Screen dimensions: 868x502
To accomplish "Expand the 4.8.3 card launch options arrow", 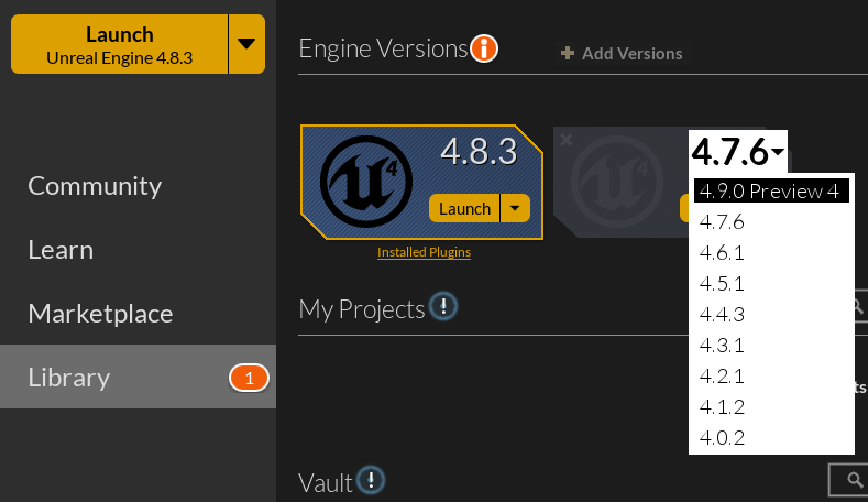I will pos(515,209).
